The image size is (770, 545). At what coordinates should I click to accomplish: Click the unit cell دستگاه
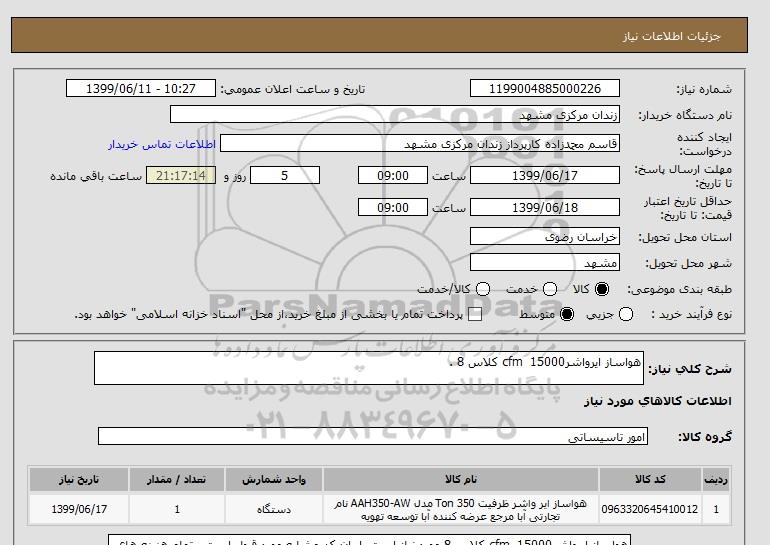click(274, 509)
